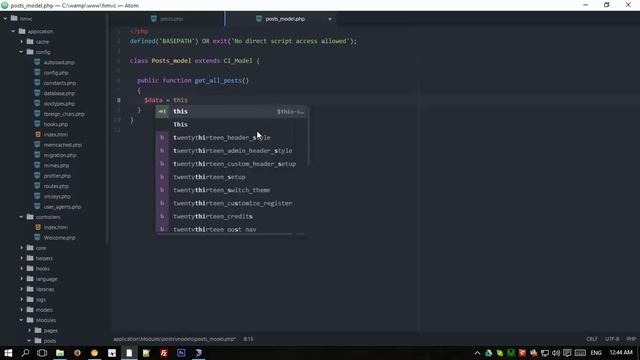The image size is (640, 360).
Task: Change CRLF line ending setting
Action: tap(592, 339)
